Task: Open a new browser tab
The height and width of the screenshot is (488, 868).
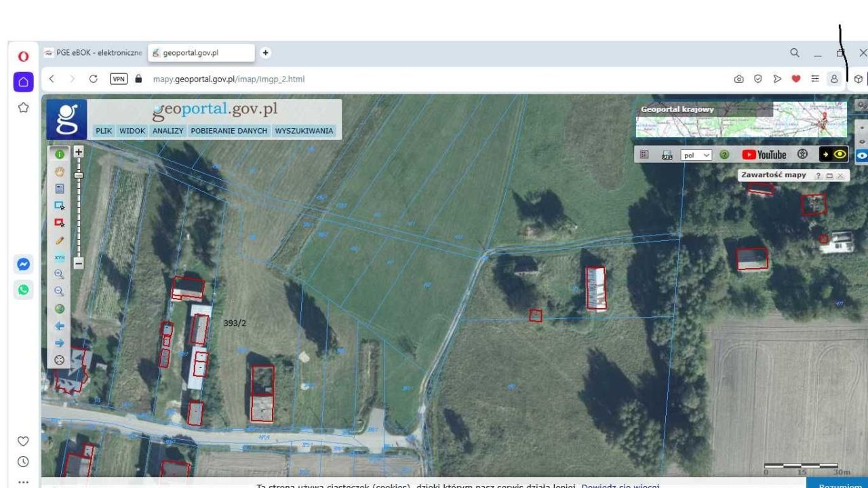Action: click(x=265, y=53)
